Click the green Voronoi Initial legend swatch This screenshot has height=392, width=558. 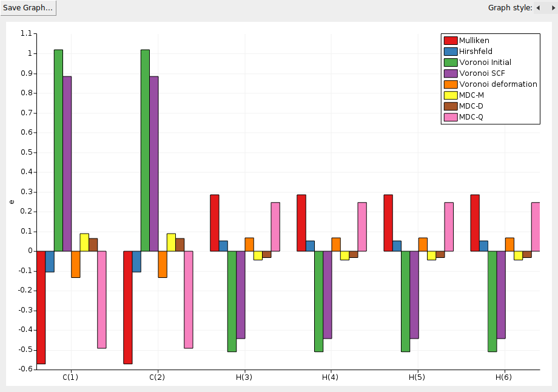coord(449,62)
